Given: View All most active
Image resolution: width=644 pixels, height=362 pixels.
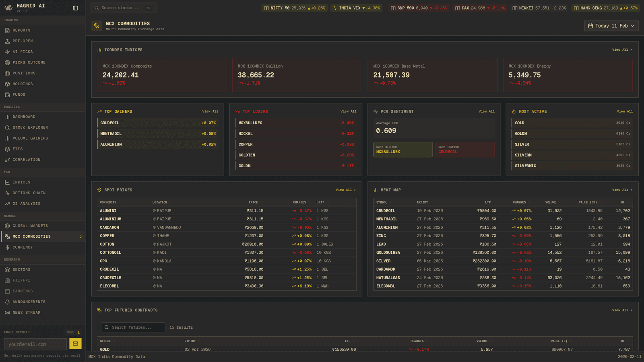Looking at the screenshot, I should coord(625,111).
